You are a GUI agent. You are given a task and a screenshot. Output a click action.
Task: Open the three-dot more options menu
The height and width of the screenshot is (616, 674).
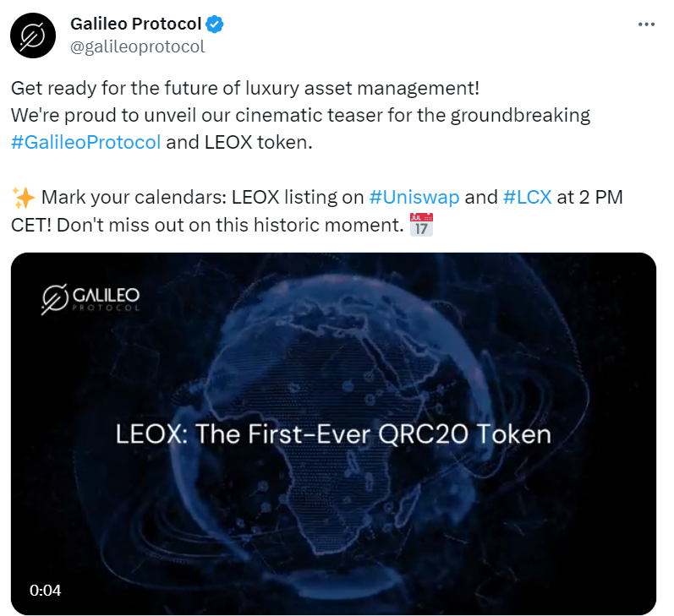(x=646, y=25)
